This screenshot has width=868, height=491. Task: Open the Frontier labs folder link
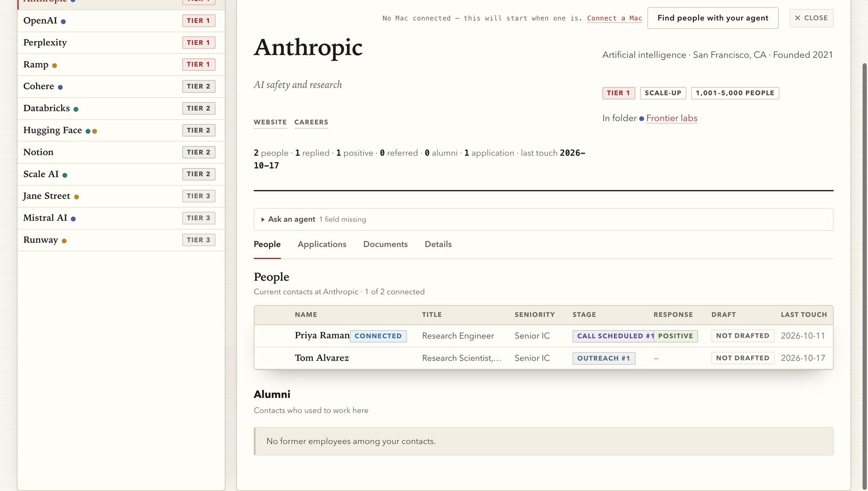(672, 118)
